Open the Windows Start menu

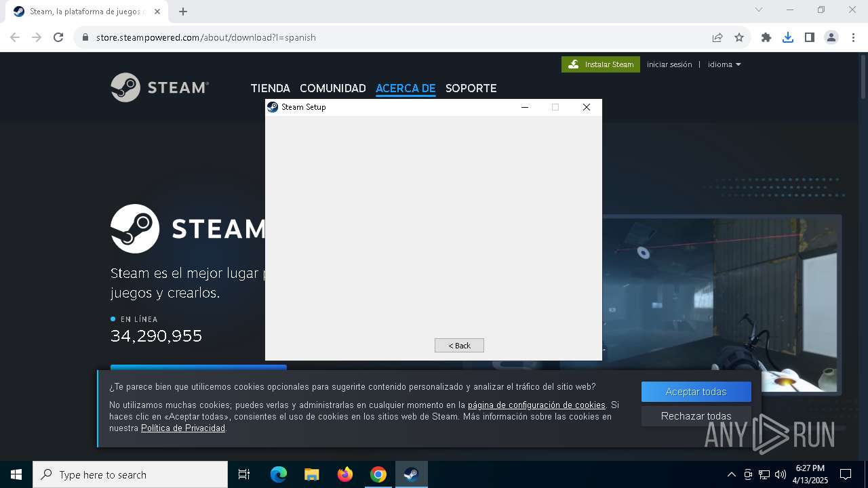pyautogui.click(x=16, y=474)
